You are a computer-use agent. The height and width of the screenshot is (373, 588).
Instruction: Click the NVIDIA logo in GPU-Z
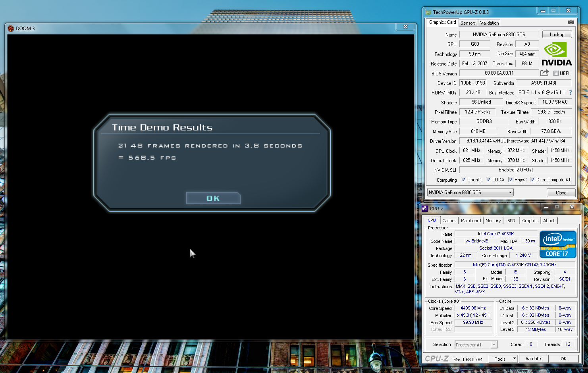[x=557, y=54]
